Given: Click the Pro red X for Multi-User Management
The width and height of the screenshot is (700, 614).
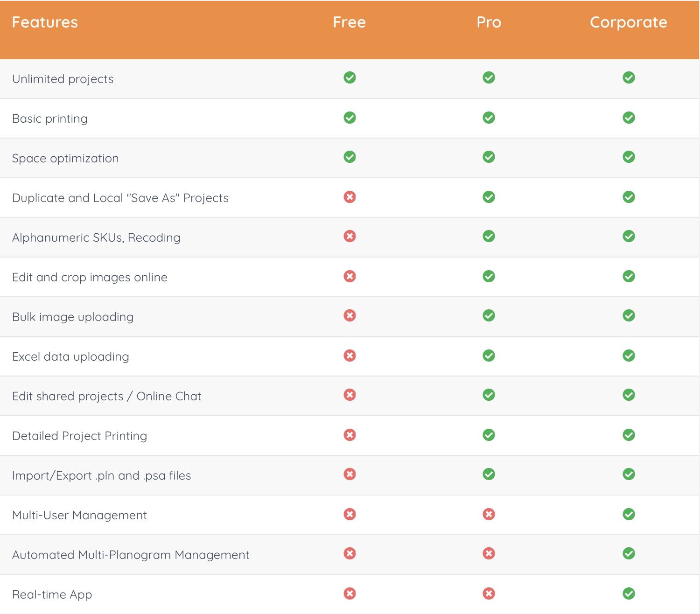Looking at the screenshot, I should (x=489, y=514).
